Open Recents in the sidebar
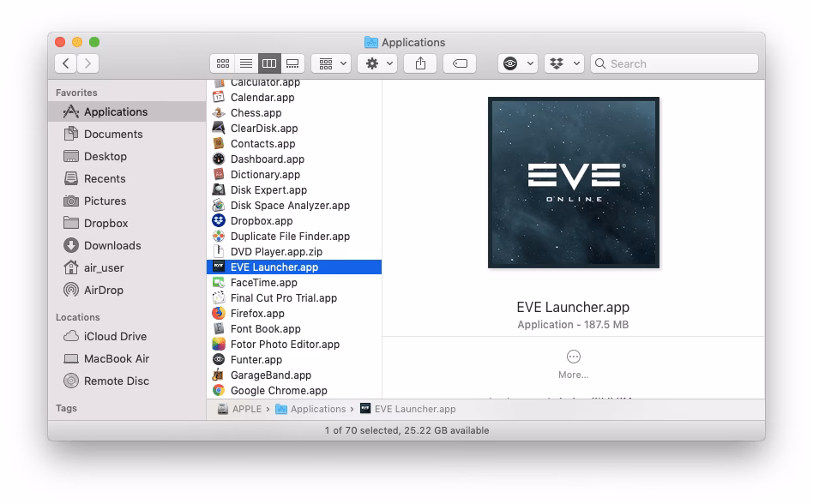 click(127, 178)
